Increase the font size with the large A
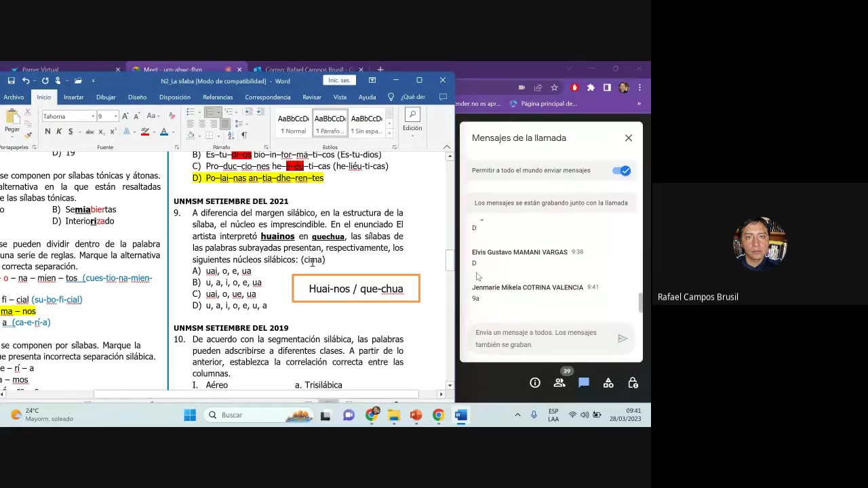 pyautogui.click(x=125, y=117)
